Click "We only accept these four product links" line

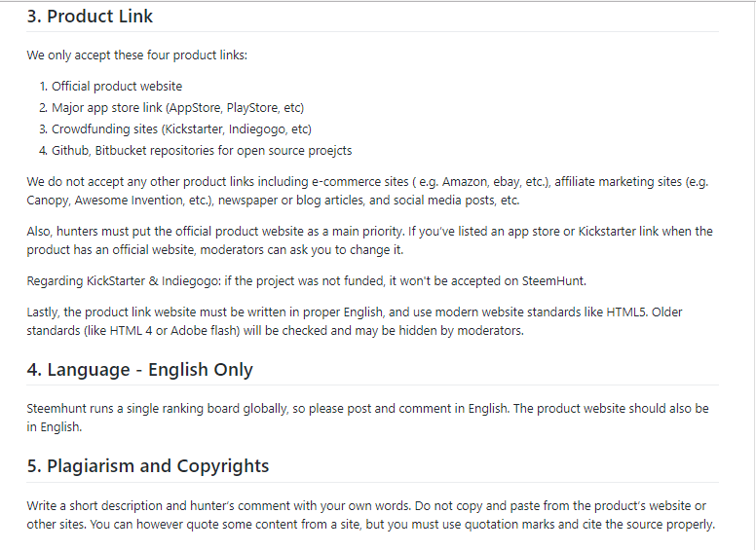pyautogui.click(x=136, y=55)
